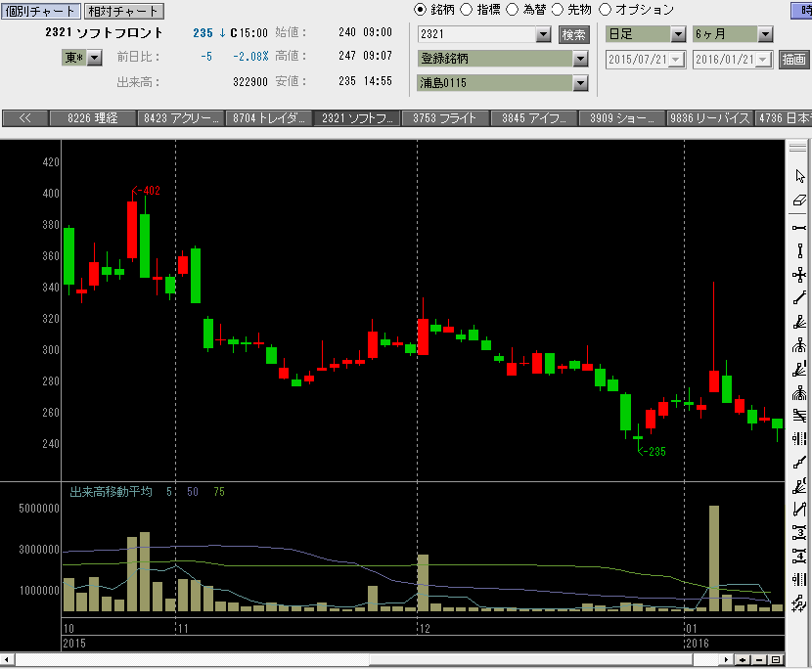Open the 3753 フライト stock tab
The height and width of the screenshot is (669, 812).
pos(445,118)
